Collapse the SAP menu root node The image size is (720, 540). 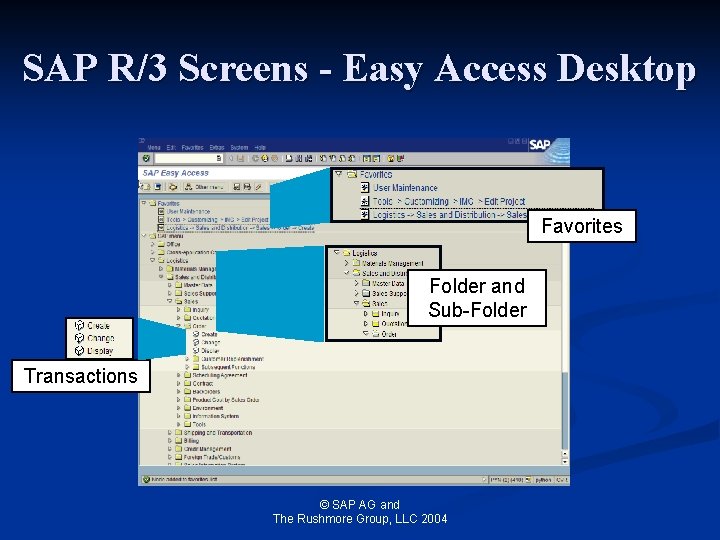pyautogui.click(x=144, y=236)
